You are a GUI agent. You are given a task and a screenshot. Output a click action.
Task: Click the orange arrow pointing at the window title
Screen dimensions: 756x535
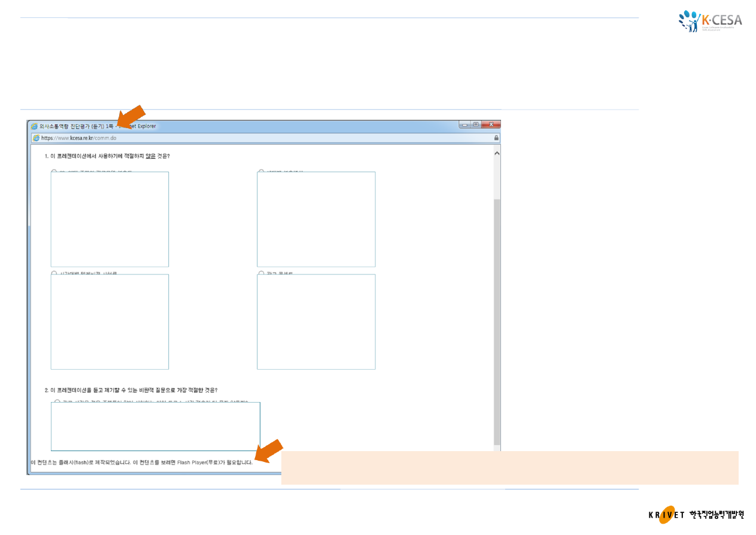tap(131, 116)
